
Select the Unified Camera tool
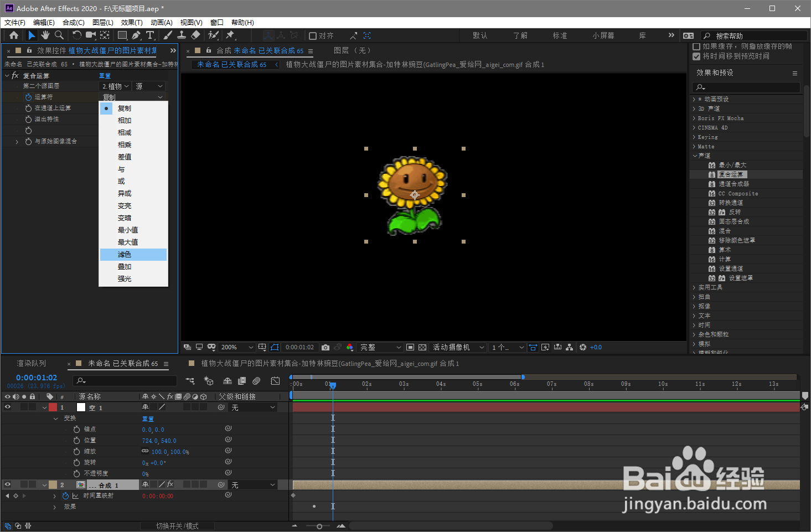[91, 35]
